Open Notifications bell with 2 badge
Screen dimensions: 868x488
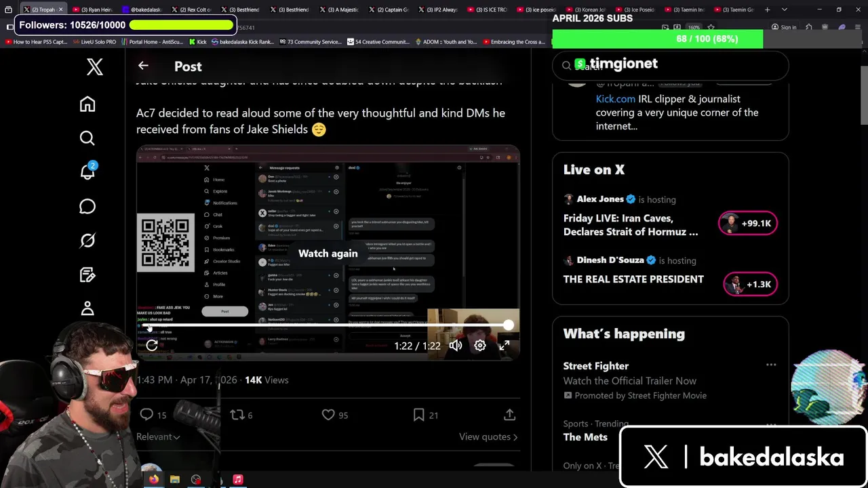pyautogui.click(x=87, y=171)
